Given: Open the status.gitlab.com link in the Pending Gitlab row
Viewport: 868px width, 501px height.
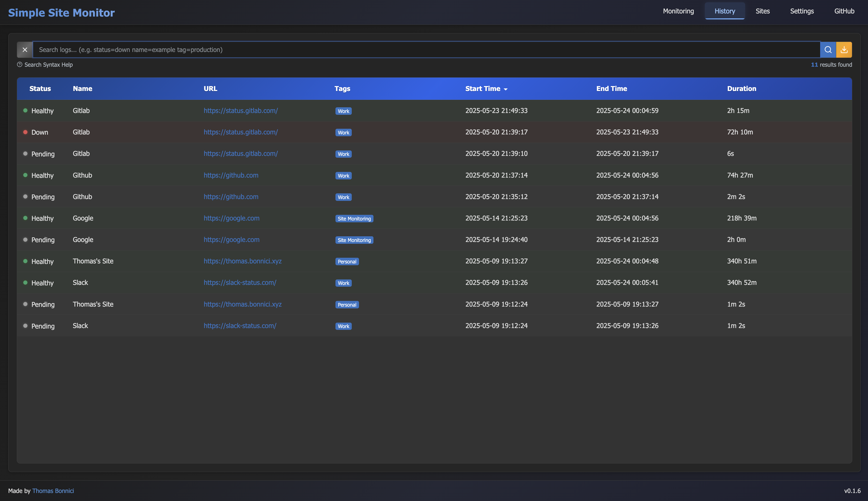Looking at the screenshot, I should 241,154.
